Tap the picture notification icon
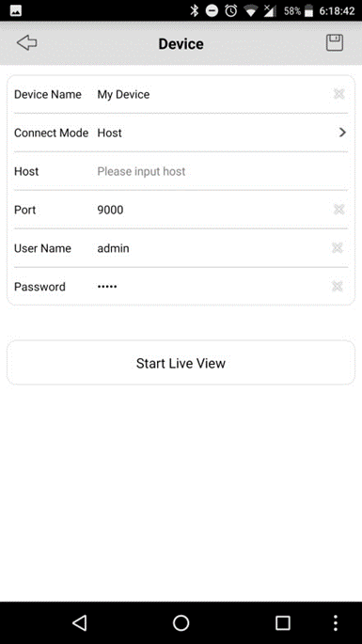The width and height of the screenshot is (362, 644). tap(16, 11)
